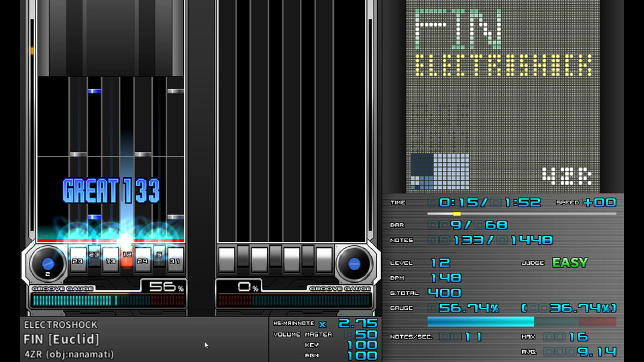Click the artist line 4ZR (obj:nanamati)
Viewport: 644px width, 362px height.
pyautogui.click(x=69, y=354)
